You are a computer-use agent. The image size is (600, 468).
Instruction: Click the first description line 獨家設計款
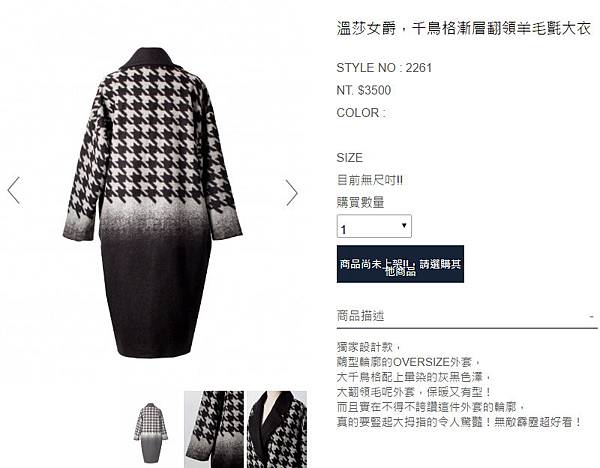tap(368, 347)
